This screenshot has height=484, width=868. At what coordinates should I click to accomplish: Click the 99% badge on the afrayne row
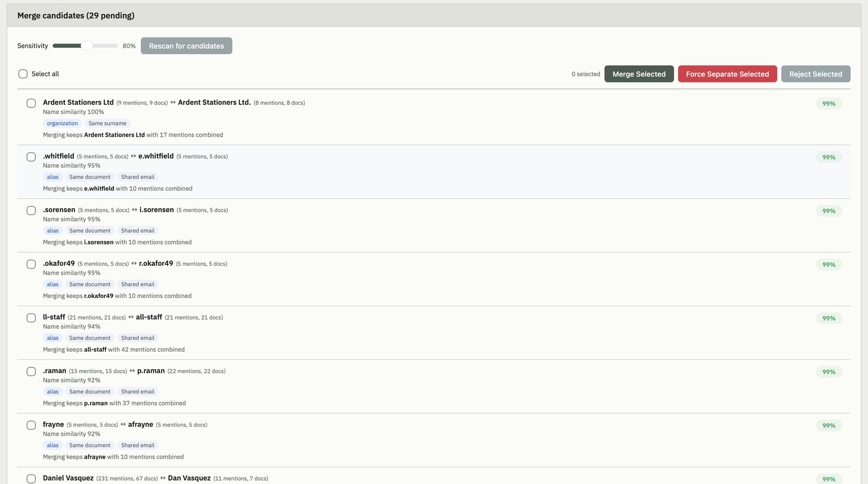829,426
